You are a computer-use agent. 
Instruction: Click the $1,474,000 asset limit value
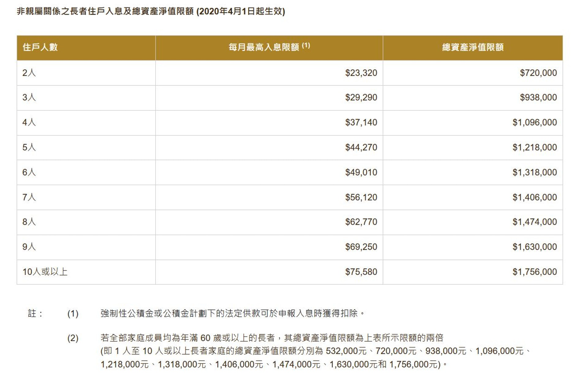point(535,222)
